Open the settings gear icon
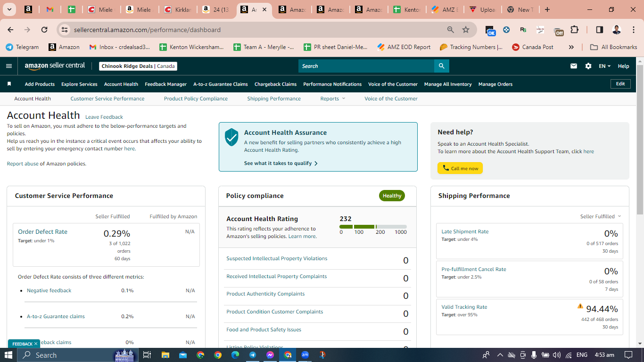 pos(588,66)
